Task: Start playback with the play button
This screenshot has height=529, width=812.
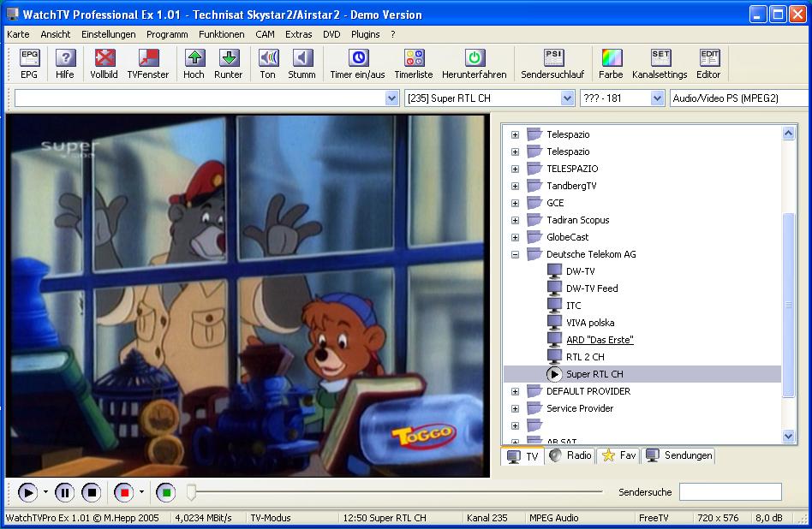Action: tap(27, 492)
